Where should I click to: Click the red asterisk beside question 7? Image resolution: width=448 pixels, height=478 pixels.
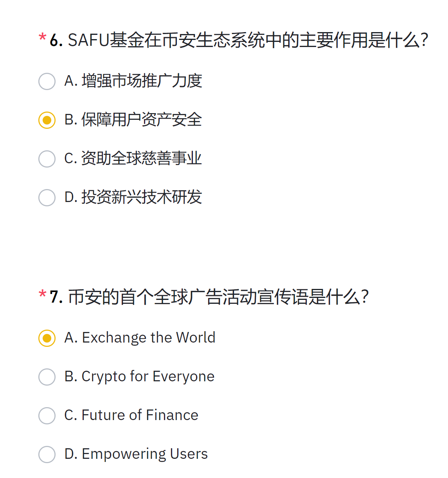[x=42, y=294]
